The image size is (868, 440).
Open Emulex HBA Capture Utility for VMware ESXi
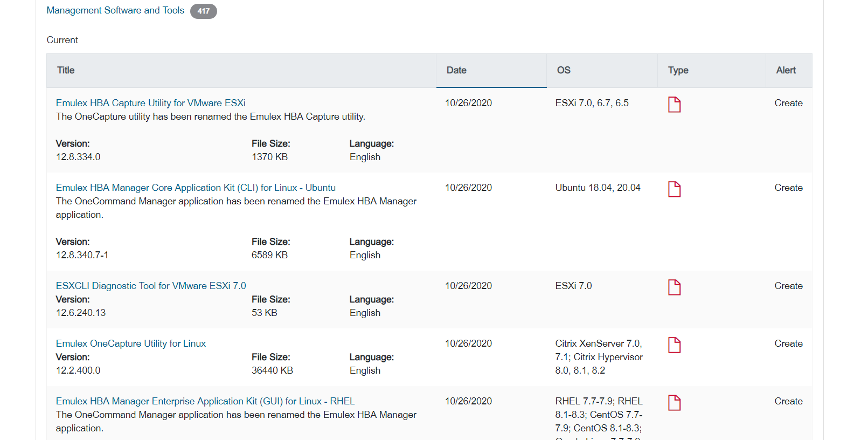point(151,103)
